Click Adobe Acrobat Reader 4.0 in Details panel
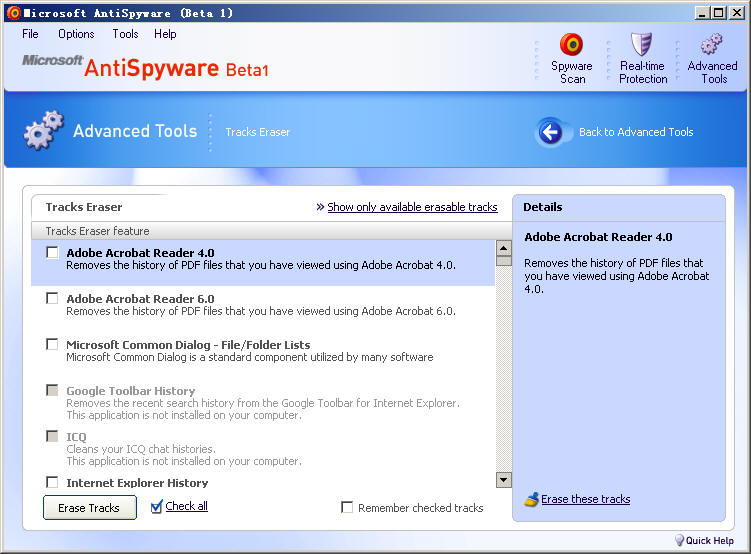This screenshot has width=751, height=554. point(598,237)
